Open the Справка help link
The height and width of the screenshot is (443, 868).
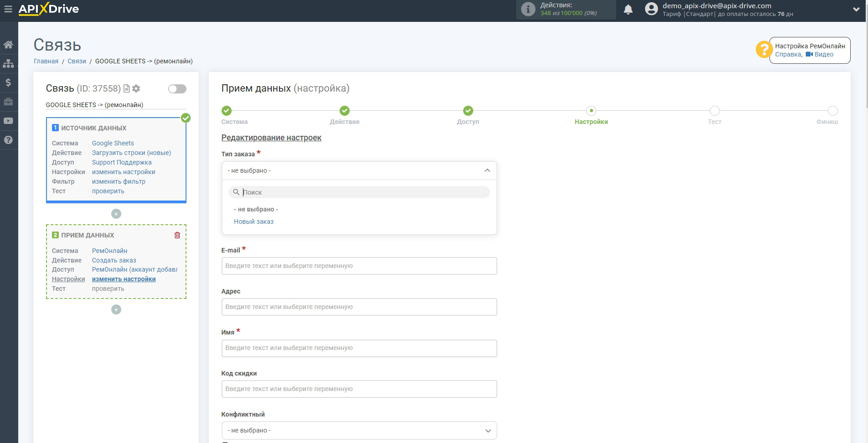coord(788,54)
